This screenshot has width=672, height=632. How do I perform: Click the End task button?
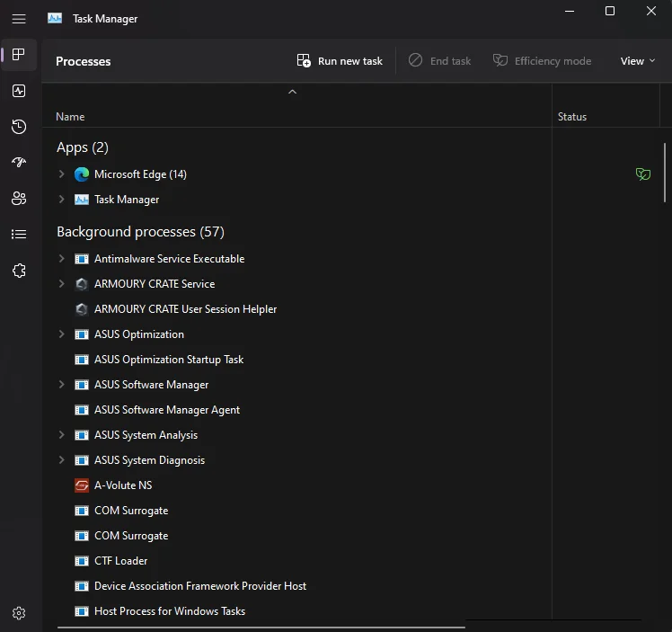click(439, 61)
